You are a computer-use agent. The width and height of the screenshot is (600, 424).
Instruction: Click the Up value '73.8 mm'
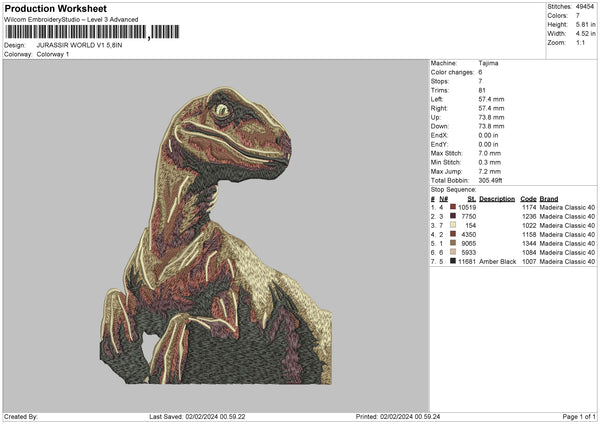click(x=491, y=117)
